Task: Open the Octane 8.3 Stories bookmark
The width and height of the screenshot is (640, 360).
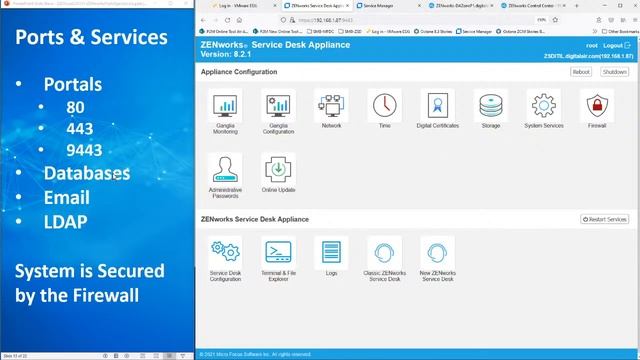Action: click(433, 31)
